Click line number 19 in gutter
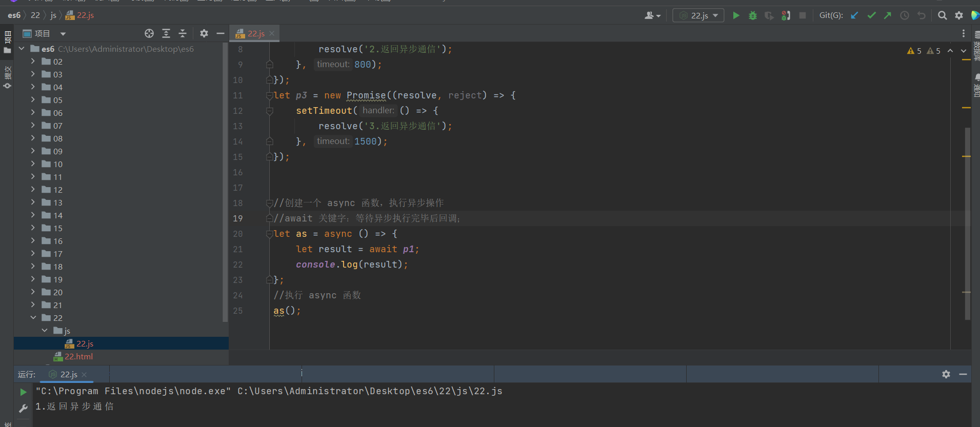This screenshot has height=427, width=980. 238,218
